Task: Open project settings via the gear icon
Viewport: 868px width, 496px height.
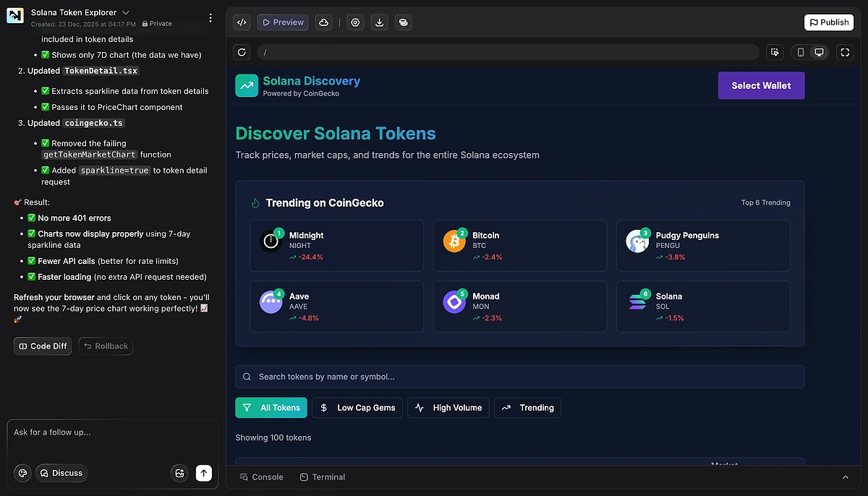Action: click(355, 22)
